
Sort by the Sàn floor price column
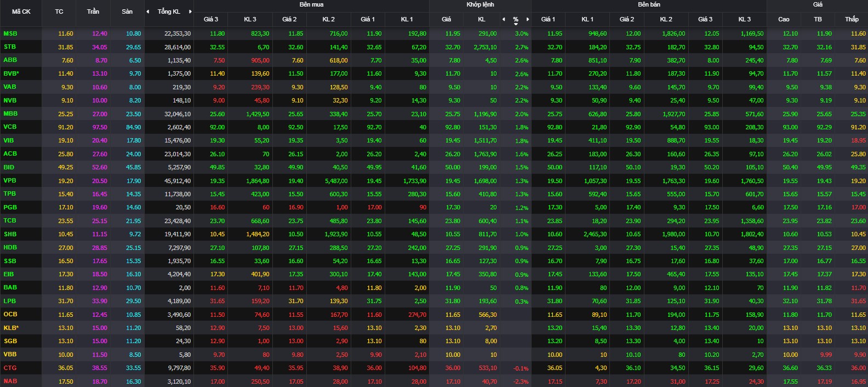click(x=127, y=12)
